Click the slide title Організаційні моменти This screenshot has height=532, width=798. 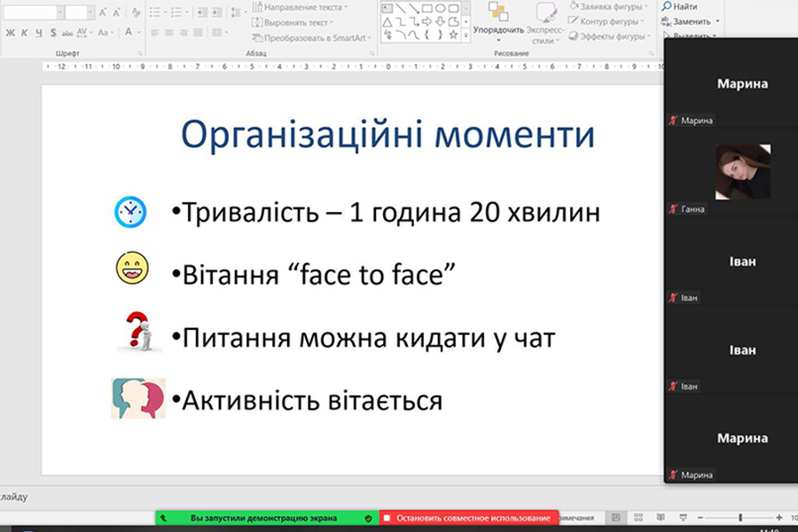387,135
